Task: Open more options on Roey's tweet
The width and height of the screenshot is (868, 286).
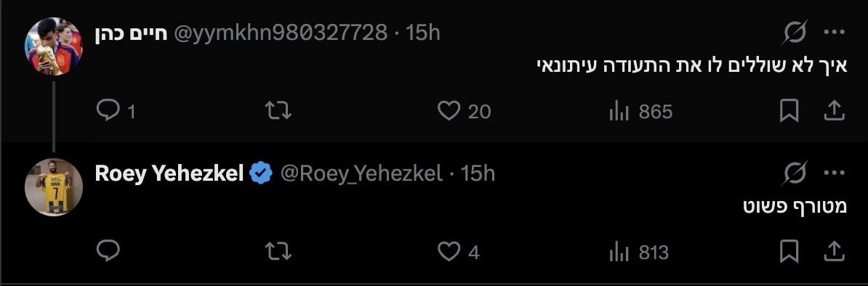Action: [834, 173]
